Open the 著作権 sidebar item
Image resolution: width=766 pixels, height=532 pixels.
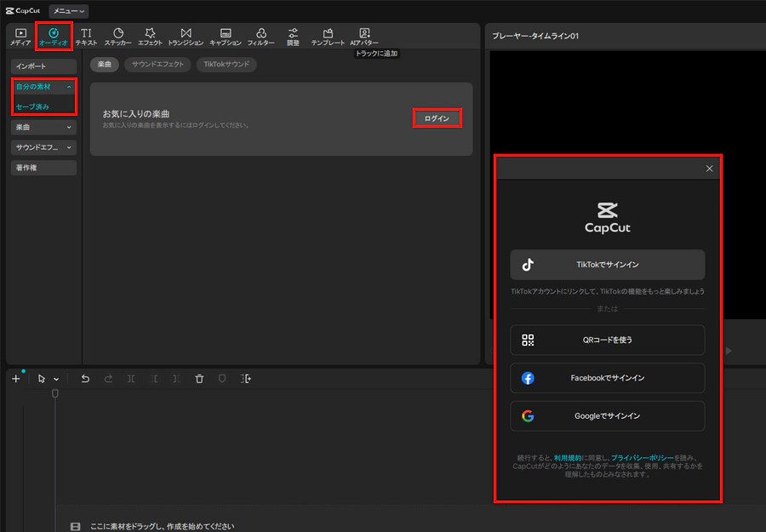(x=43, y=168)
